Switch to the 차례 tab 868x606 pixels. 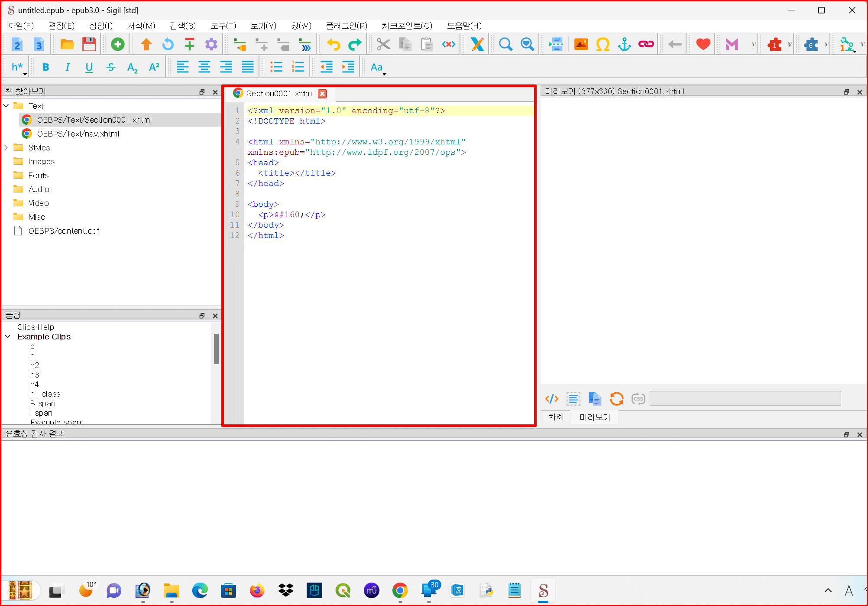556,417
